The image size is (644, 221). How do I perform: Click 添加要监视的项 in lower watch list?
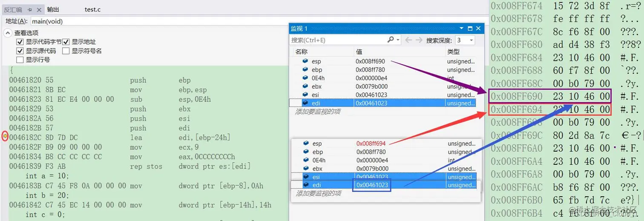318,193
